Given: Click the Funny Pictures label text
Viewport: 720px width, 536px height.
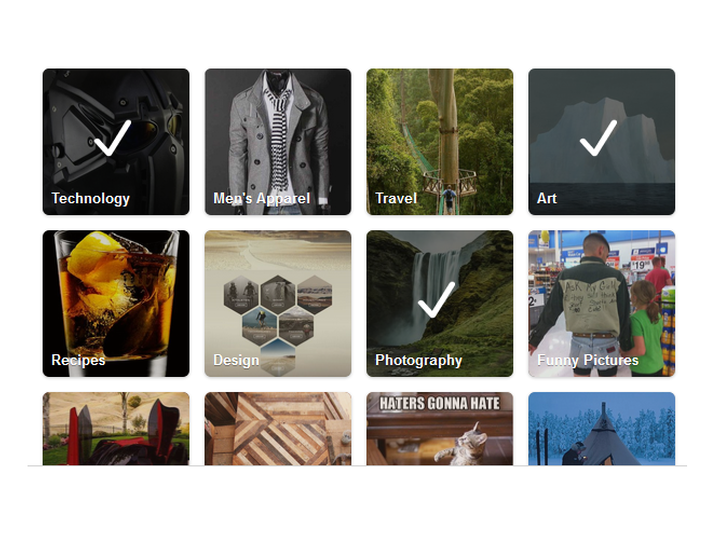Looking at the screenshot, I should [588, 360].
